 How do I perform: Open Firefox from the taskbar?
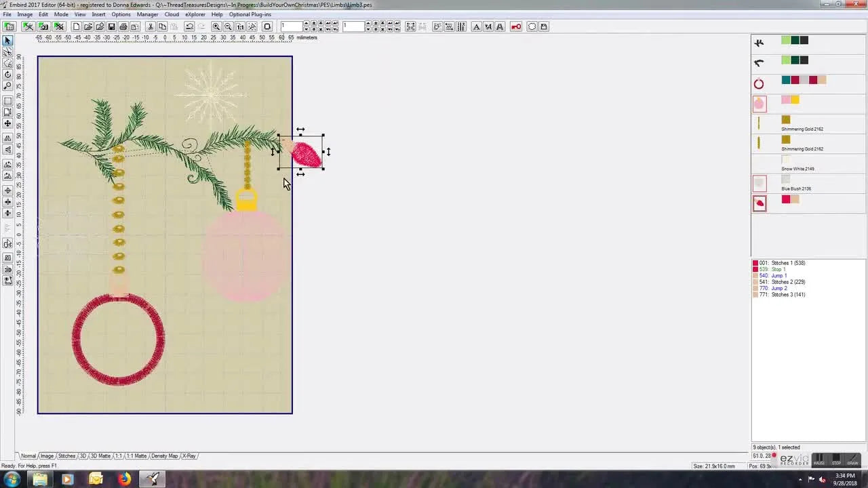coord(124,480)
